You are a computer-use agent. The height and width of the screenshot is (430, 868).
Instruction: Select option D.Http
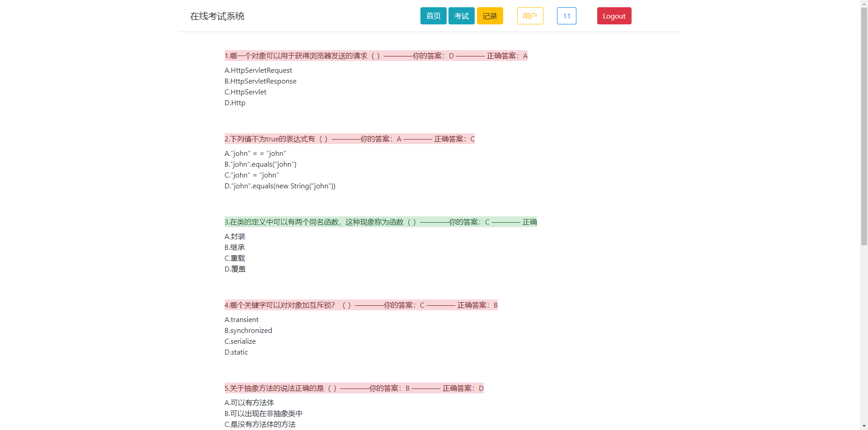(x=235, y=103)
